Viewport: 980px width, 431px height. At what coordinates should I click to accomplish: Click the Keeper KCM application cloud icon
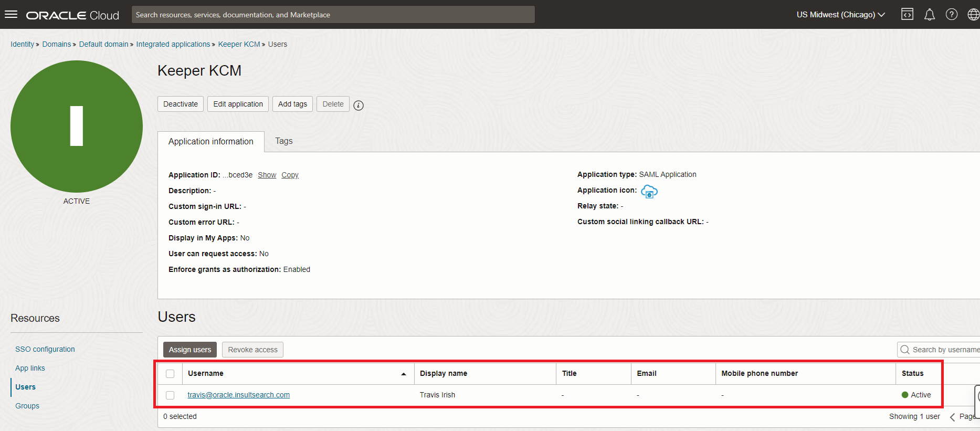[x=649, y=192]
